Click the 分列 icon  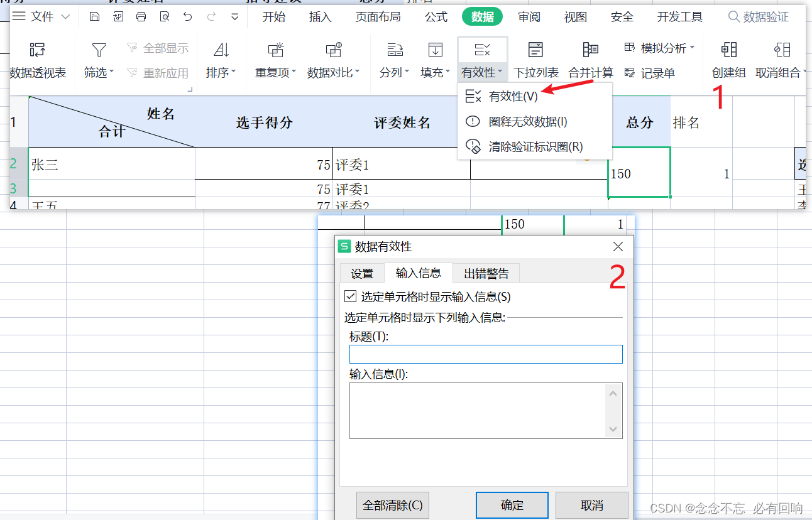point(395,50)
